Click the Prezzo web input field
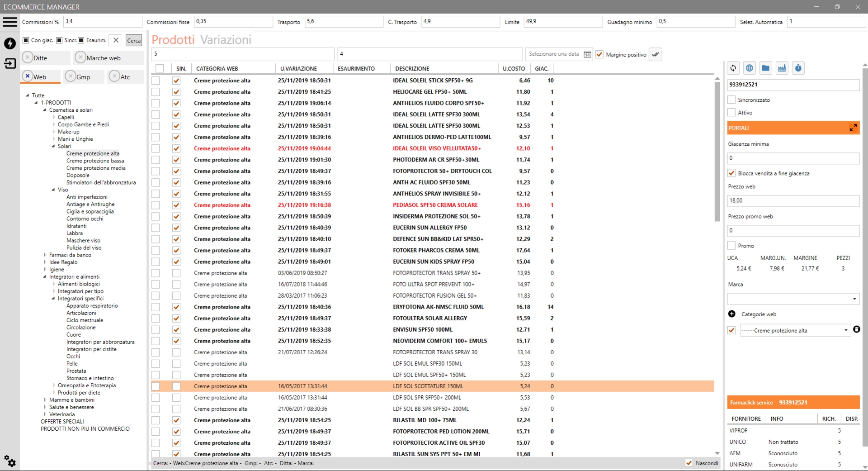 pos(793,201)
